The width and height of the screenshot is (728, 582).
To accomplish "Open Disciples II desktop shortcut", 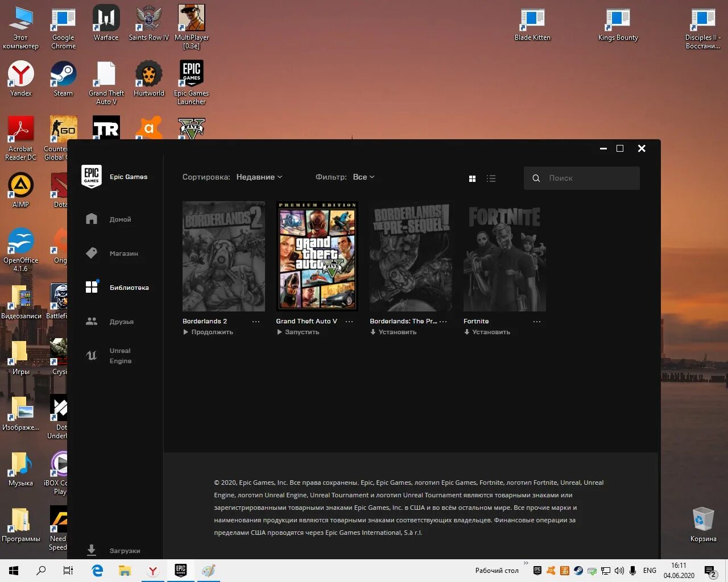I will tap(703, 28).
